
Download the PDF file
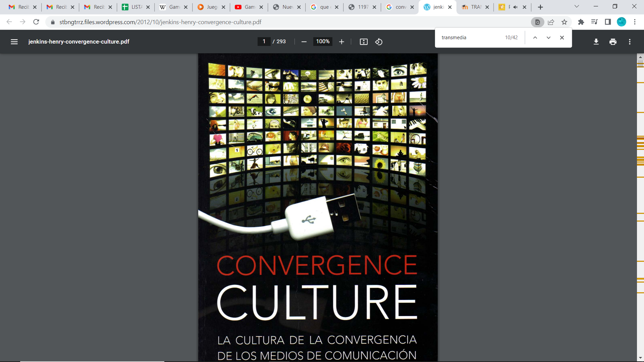tap(596, 42)
